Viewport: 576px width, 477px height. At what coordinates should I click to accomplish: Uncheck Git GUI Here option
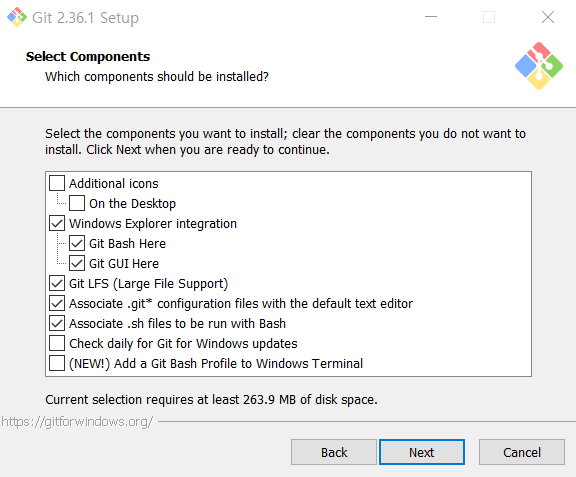pos(77,263)
